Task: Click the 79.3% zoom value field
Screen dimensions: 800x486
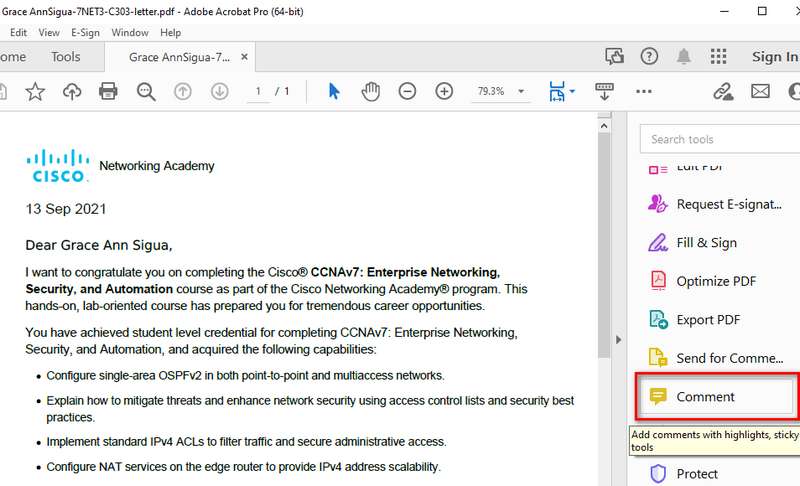Action: pyautogui.click(x=491, y=91)
